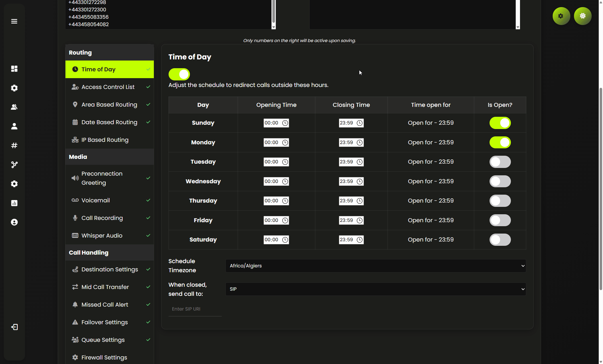This screenshot has width=603, height=364.
Task: Click the logout icon in sidebar
Action: click(14, 327)
